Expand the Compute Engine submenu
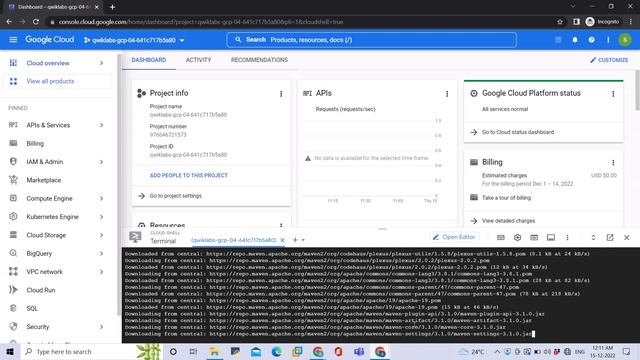 102,198
